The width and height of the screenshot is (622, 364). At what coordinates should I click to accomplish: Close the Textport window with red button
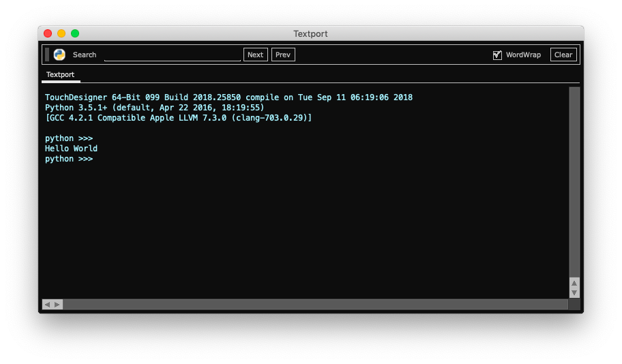coord(48,33)
